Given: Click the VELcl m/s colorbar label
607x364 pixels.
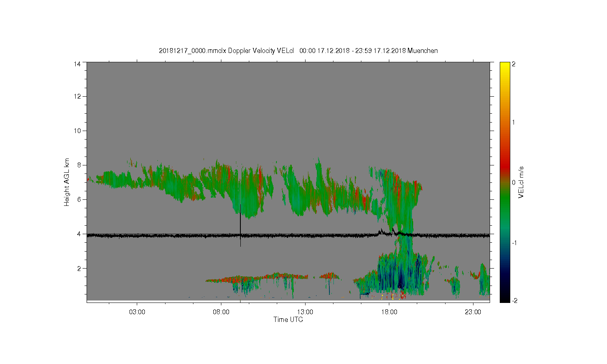Looking at the screenshot, I should pos(521,182).
